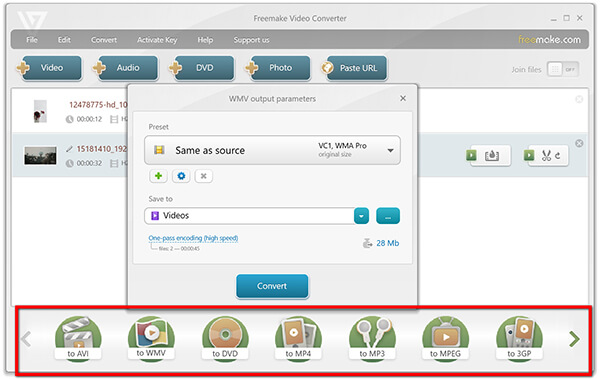Select the to AVI format icon
This screenshot has height=379, width=600.
[x=78, y=338]
